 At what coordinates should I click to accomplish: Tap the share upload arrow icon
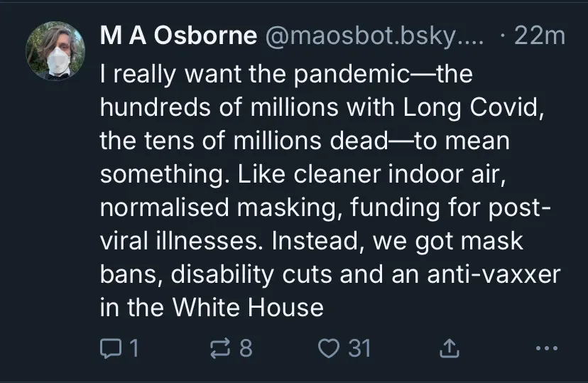click(448, 347)
